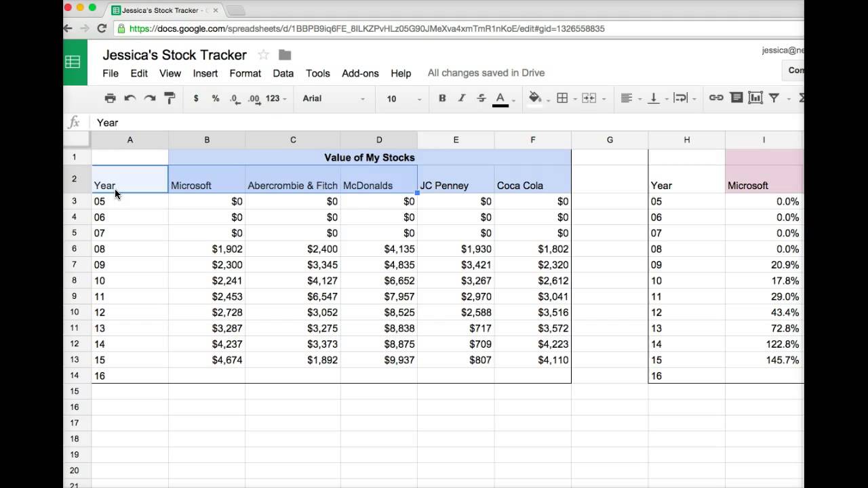Increase decimal places
Image resolution: width=868 pixels, height=488 pixels.
254,98
